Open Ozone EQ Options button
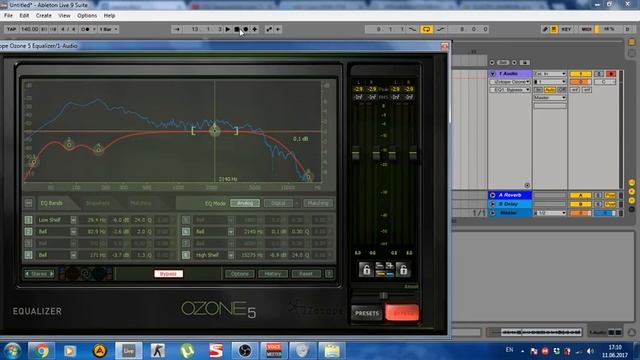Viewport: 640px width, 360px height. [240, 274]
